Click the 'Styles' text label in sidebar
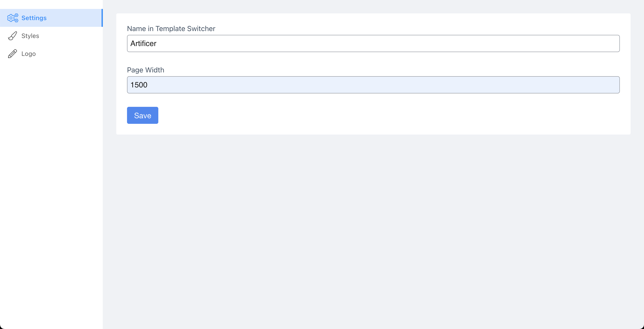Viewport: 644px width, 329px height. click(30, 36)
